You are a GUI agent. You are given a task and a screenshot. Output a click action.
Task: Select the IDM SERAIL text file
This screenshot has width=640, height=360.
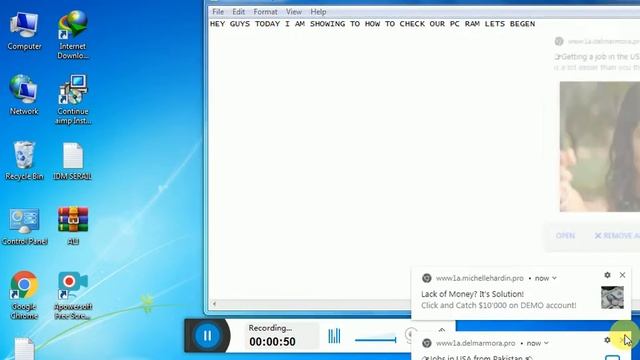pyautogui.click(x=73, y=161)
